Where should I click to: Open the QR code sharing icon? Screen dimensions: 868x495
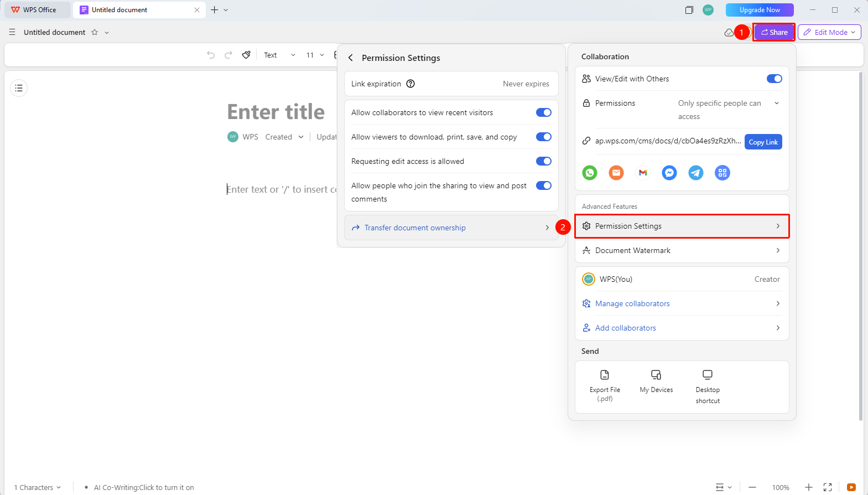pyautogui.click(x=723, y=173)
